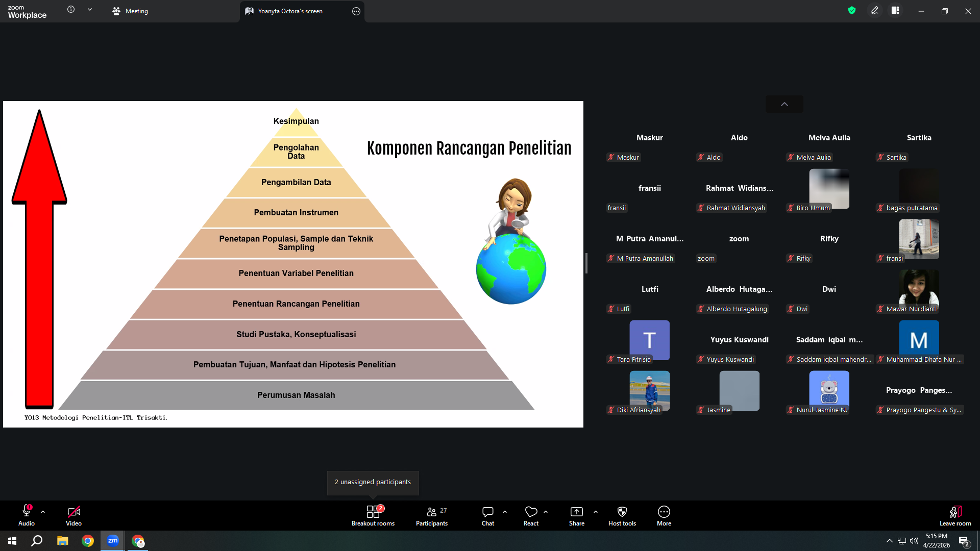Open meeting information icon in title bar
The width and height of the screenshot is (980, 551).
[x=71, y=10]
